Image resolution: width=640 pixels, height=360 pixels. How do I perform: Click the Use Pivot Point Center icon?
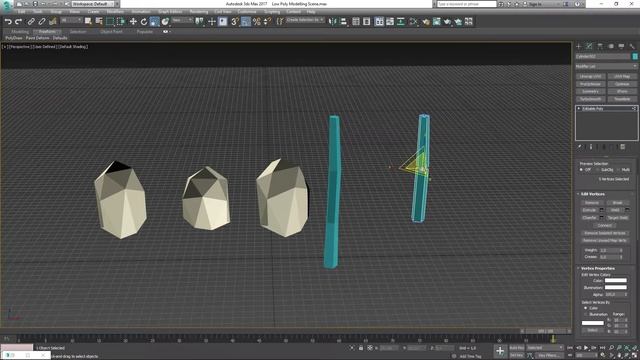[x=200, y=22]
